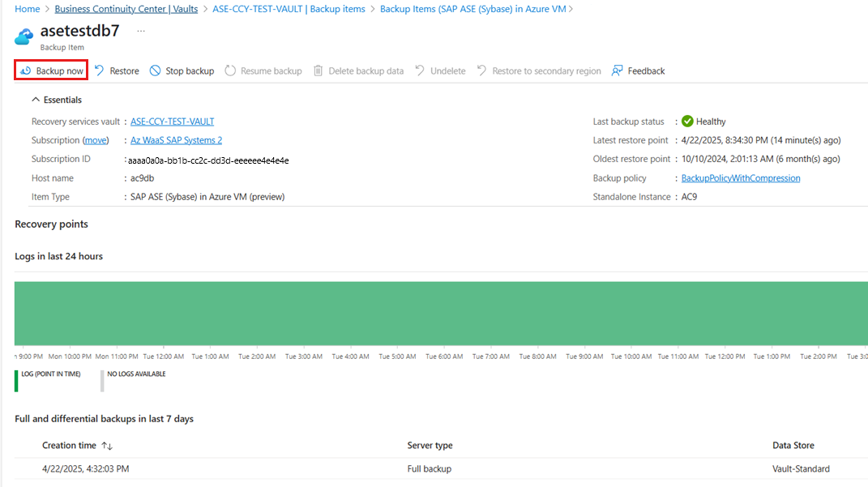Click the Restore arrow icon
The height and width of the screenshot is (487, 868).
pyautogui.click(x=99, y=70)
